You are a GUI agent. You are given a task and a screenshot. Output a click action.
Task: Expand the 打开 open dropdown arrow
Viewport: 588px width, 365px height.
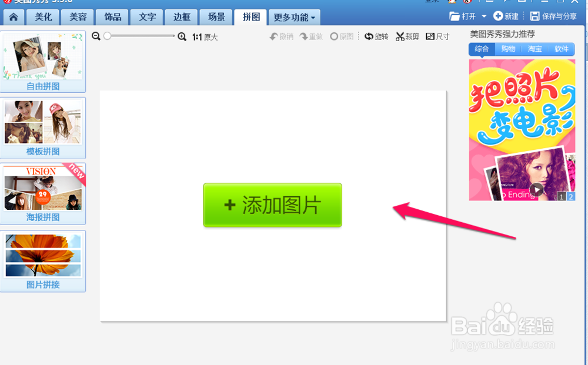[x=483, y=16]
